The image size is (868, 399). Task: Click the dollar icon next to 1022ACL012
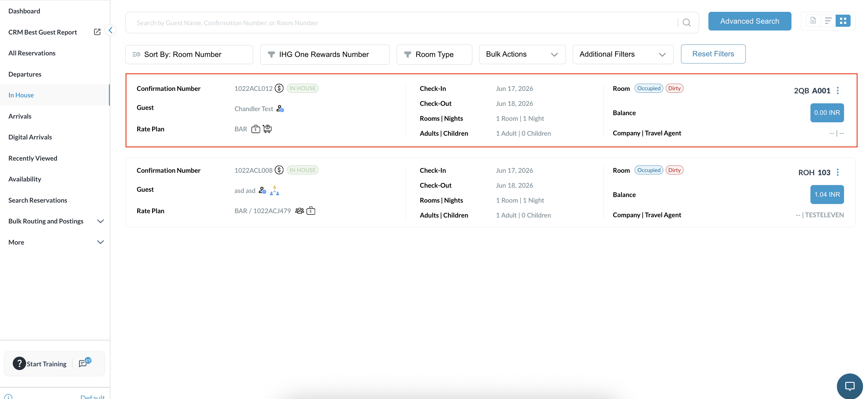click(x=279, y=88)
